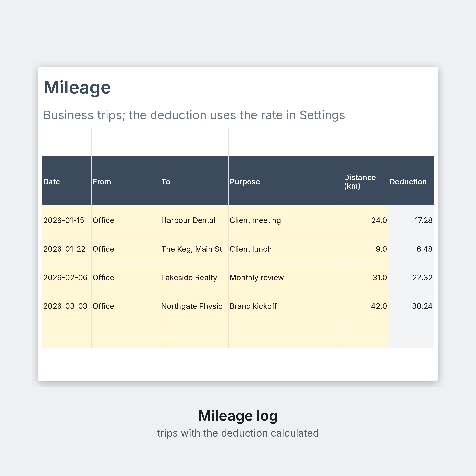Select the From column header

coord(126,181)
